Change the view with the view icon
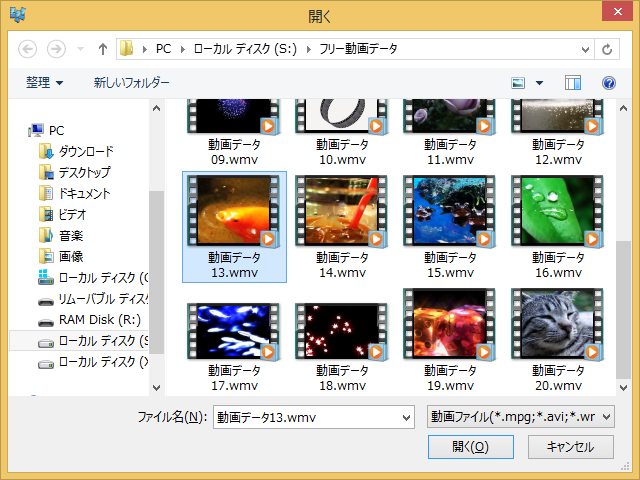 tap(518, 83)
